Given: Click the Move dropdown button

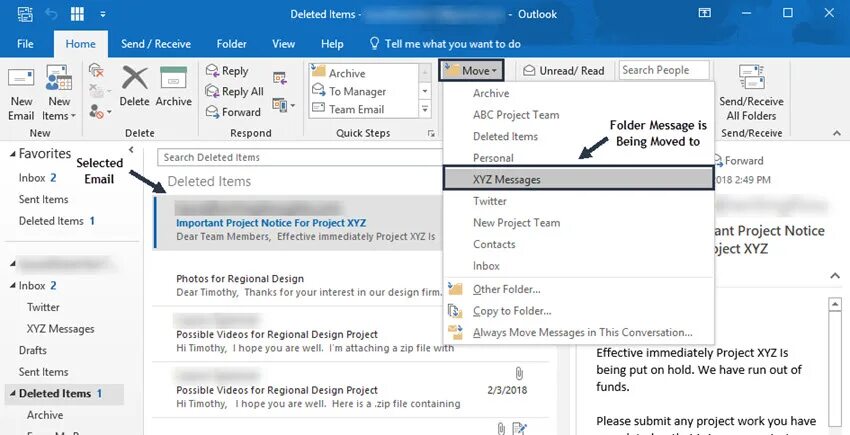Looking at the screenshot, I should (x=472, y=71).
